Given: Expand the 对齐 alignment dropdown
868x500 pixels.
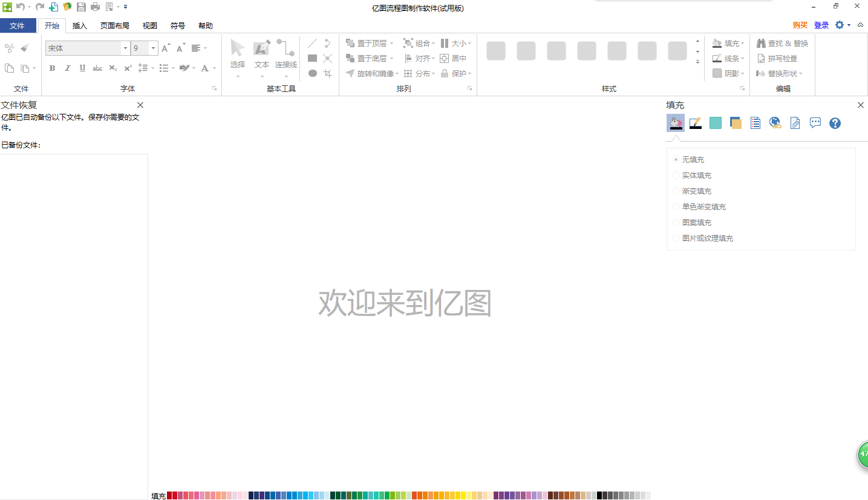Looking at the screenshot, I should [x=434, y=58].
